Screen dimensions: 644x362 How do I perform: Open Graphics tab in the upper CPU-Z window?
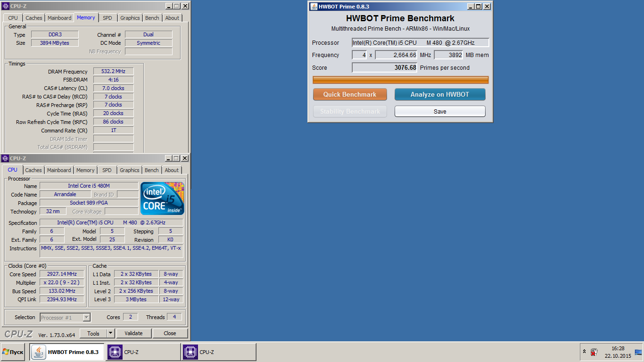pyautogui.click(x=130, y=18)
